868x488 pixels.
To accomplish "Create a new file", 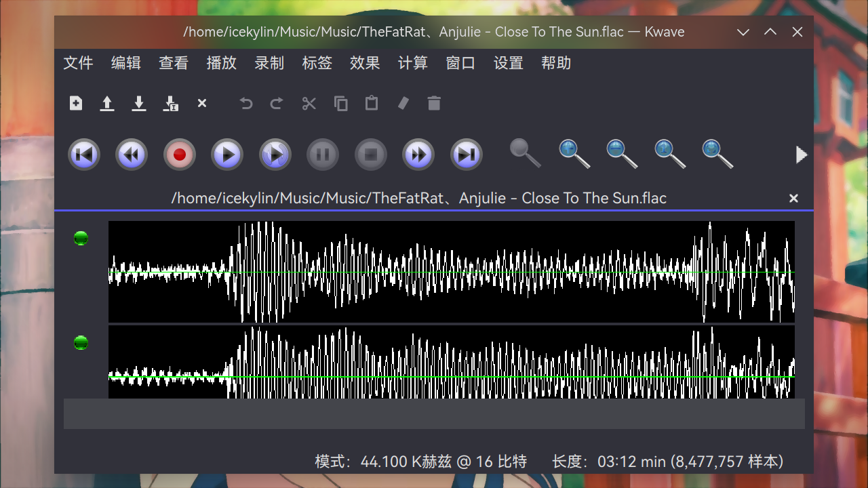I will (x=75, y=103).
